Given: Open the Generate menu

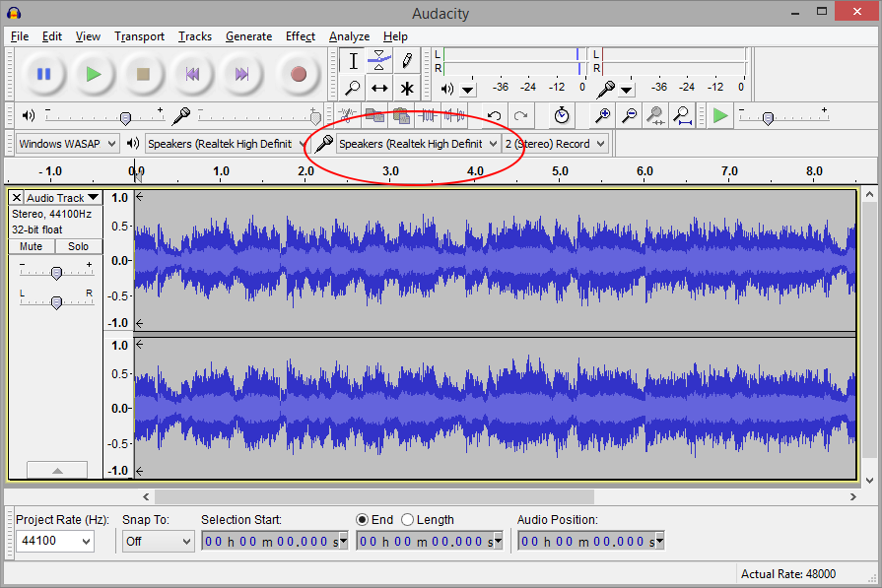Looking at the screenshot, I should pos(248,36).
